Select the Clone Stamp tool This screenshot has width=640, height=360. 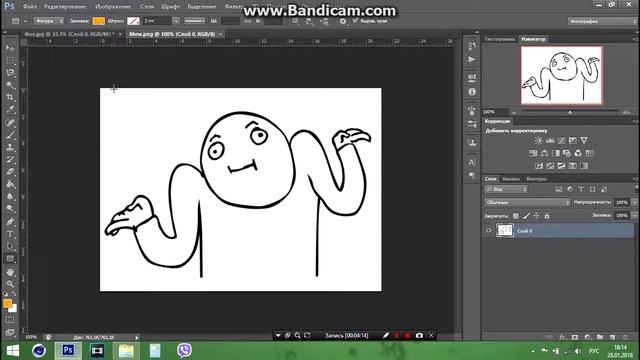pos(10,147)
